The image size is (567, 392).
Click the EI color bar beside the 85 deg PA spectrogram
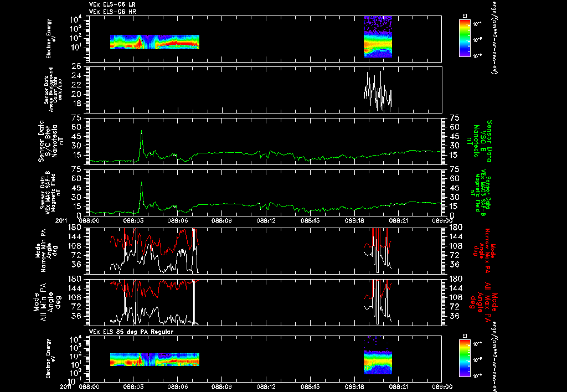click(x=465, y=358)
